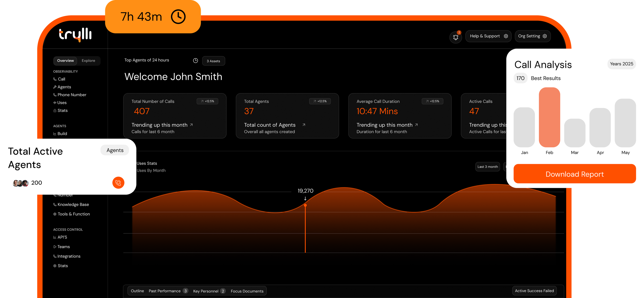Screen dimensions: 644x298
Task: Click the agent avatars group next to 200
Action: 20,183
